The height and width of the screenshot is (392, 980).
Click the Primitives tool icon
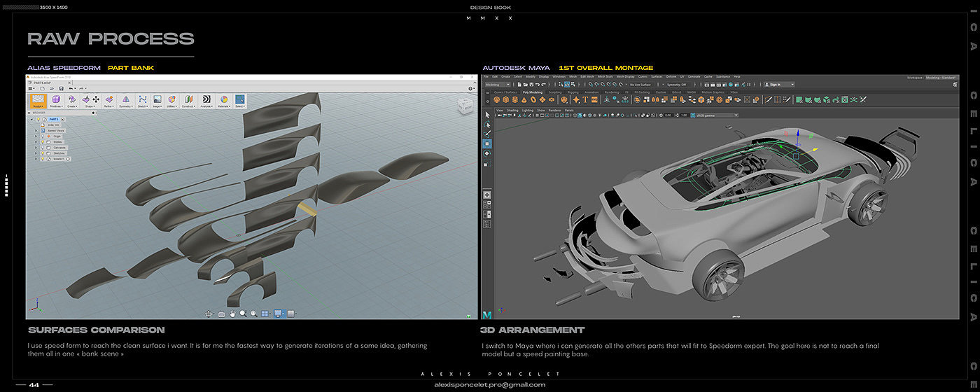[56, 101]
